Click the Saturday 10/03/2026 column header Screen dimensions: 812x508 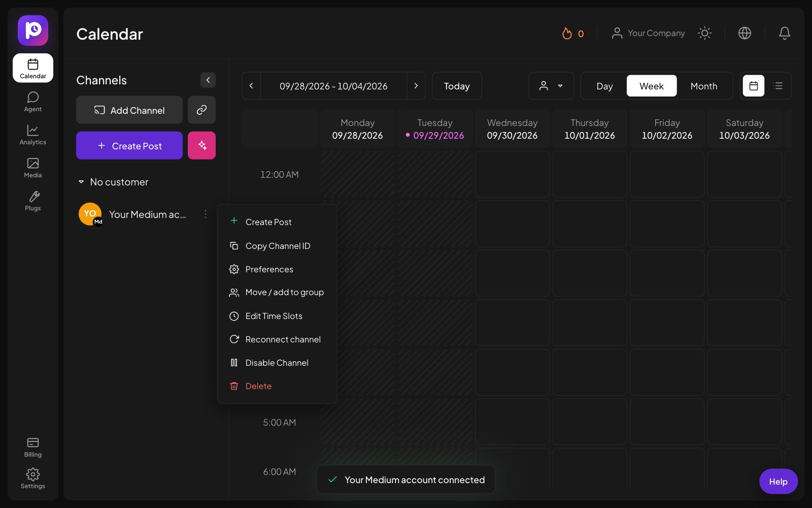click(745, 129)
